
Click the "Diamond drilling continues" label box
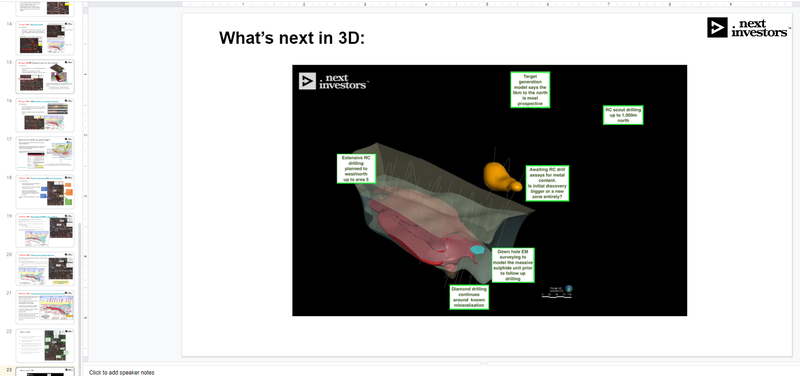[x=469, y=297]
